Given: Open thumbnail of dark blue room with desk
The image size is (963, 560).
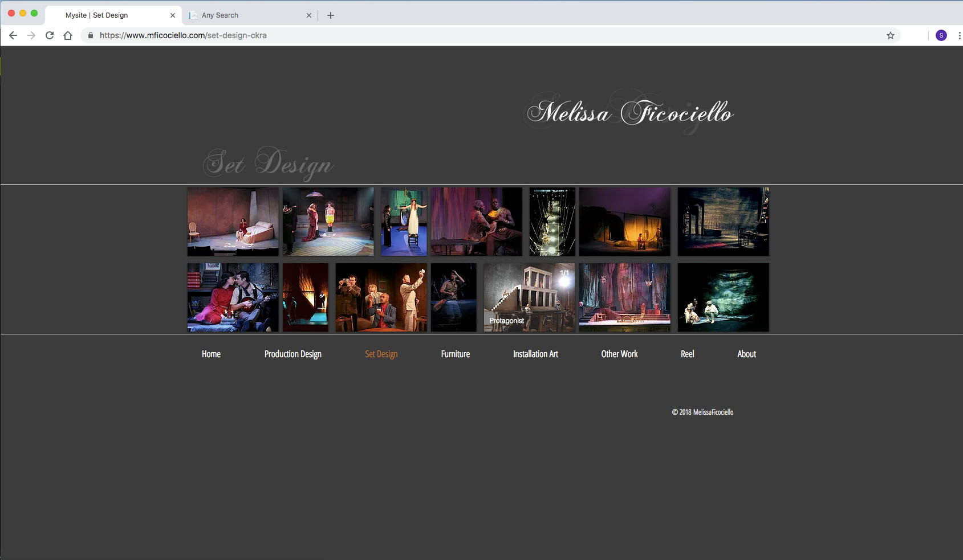Looking at the screenshot, I should click(724, 222).
